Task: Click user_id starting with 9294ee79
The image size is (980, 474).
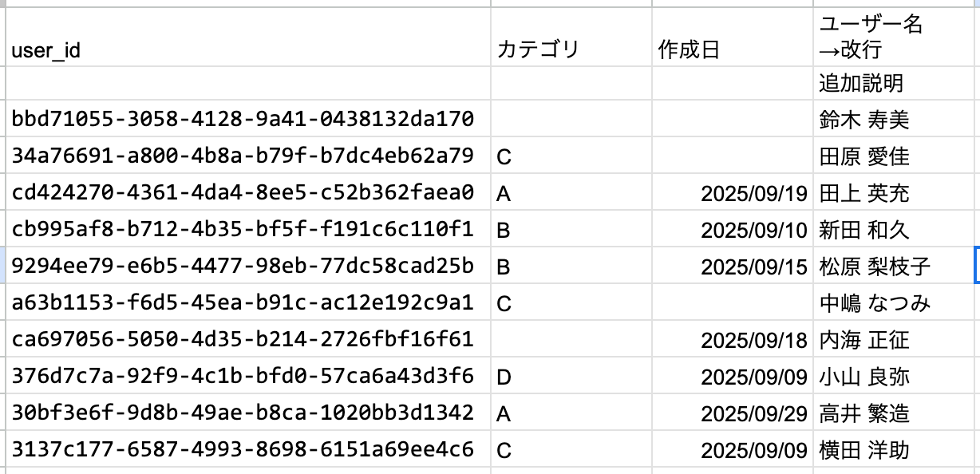Action: [248, 266]
